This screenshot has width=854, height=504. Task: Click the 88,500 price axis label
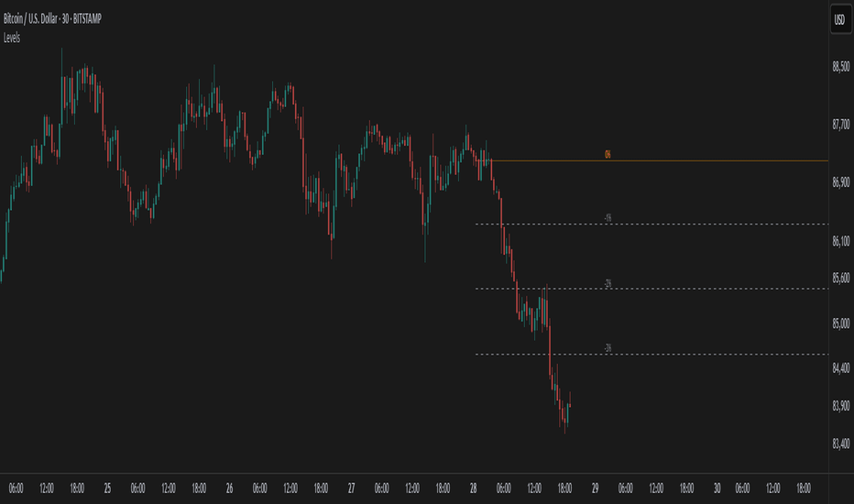coord(841,67)
